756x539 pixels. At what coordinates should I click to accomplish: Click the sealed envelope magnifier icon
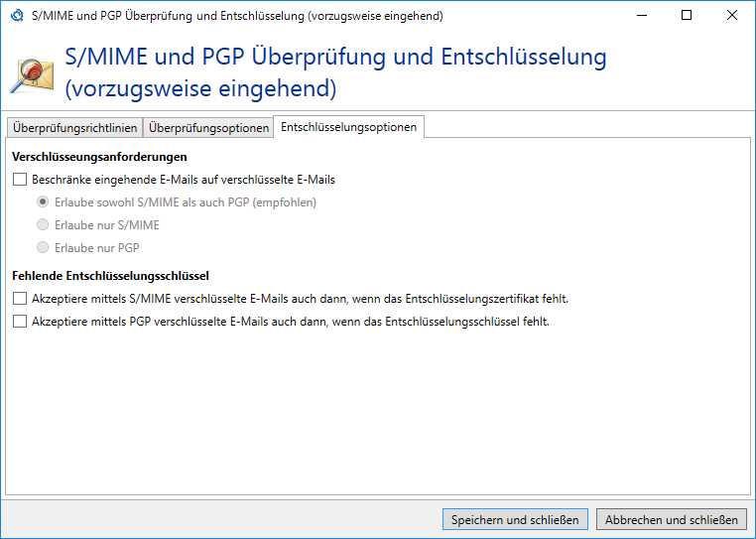coord(32,75)
